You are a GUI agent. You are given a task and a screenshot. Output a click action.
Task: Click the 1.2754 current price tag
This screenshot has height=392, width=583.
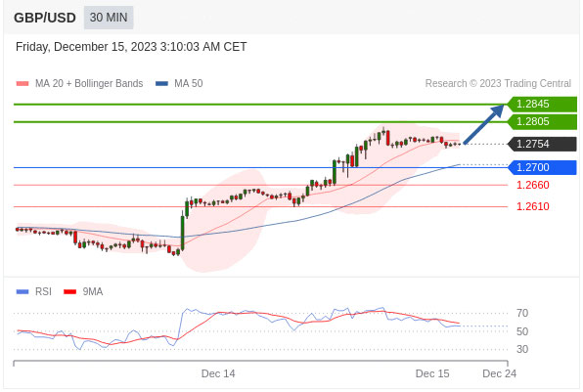tap(542, 144)
